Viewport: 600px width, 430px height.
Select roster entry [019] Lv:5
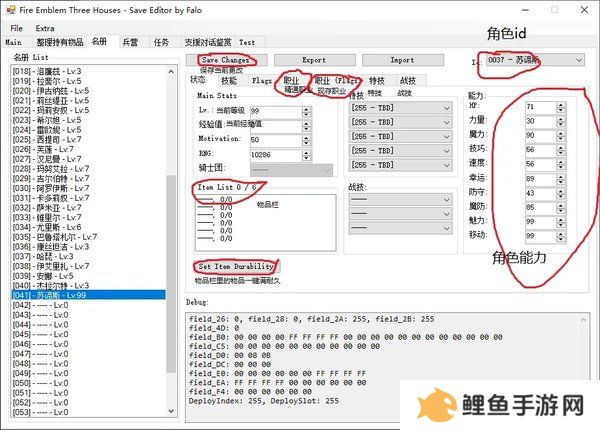88,81
